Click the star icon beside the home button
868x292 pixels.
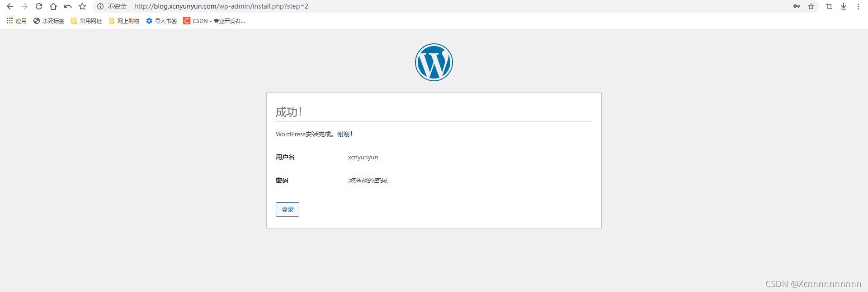[82, 6]
